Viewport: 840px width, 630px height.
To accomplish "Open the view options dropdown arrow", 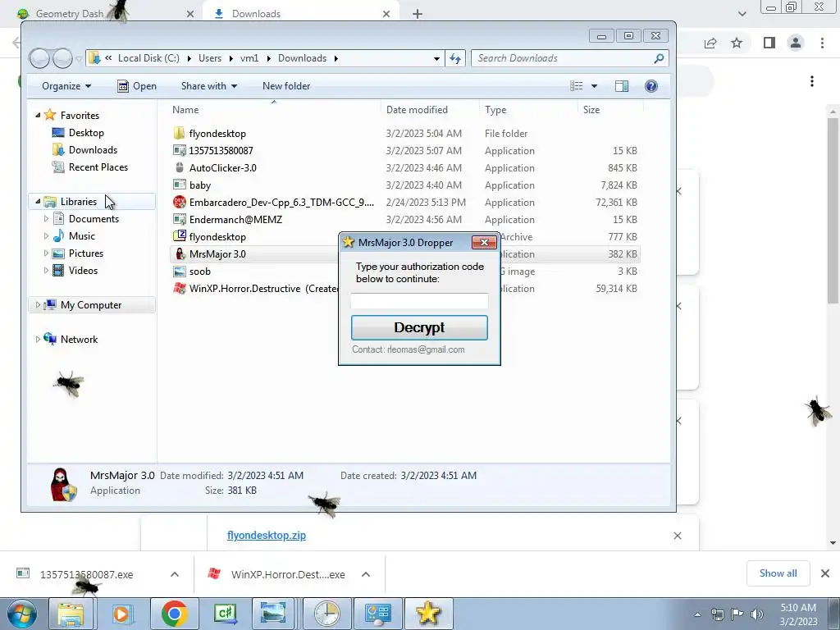I will pyautogui.click(x=594, y=86).
